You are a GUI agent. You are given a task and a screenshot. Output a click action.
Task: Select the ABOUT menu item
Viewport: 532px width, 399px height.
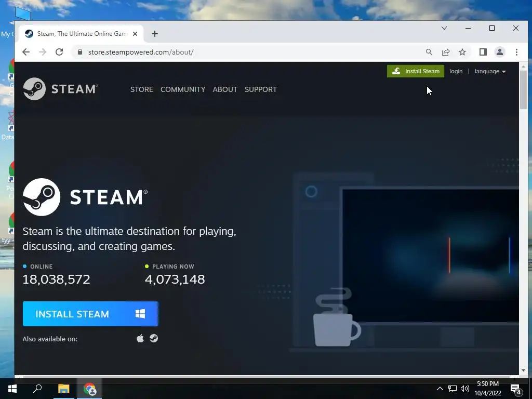point(225,89)
